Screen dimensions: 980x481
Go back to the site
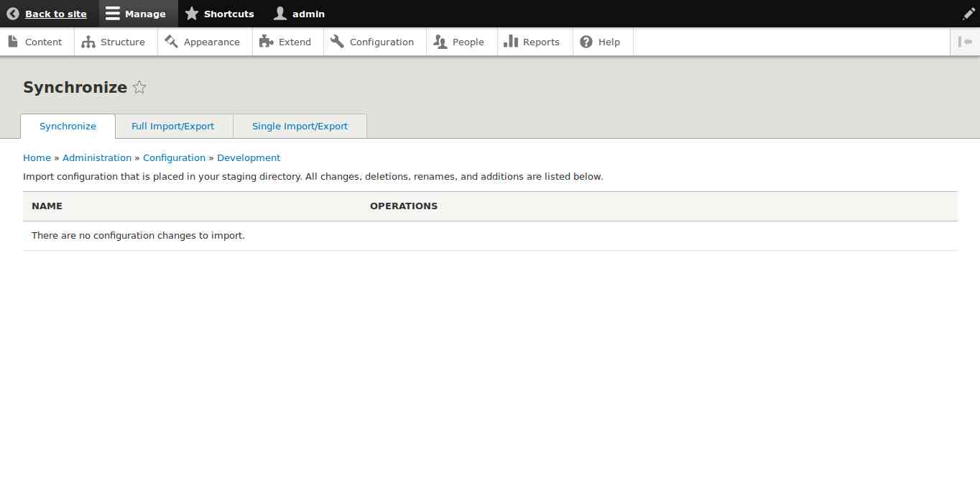point(47,13)
